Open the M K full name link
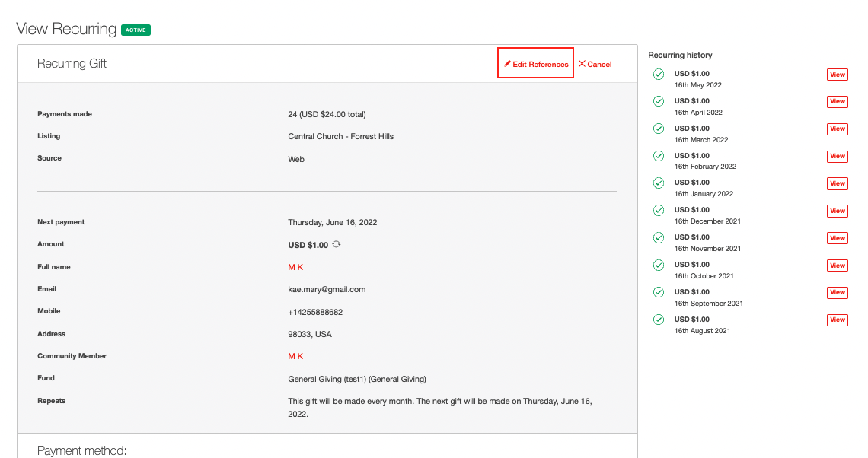The width and height of the screenshot is (868, 458). pyautogui.click(x=294, y=266)
